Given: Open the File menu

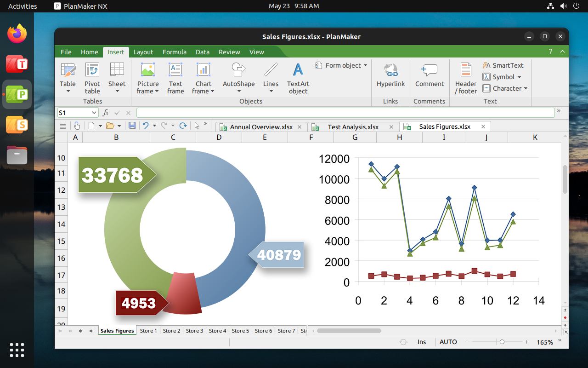Looking at the screenshot, I should click(x=66, y=52).
